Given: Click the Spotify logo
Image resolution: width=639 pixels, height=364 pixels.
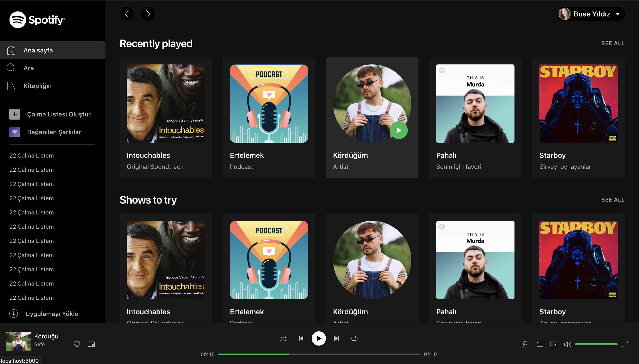Looking at the screenshot, I should pyautogui.click(x=37, y=20).
